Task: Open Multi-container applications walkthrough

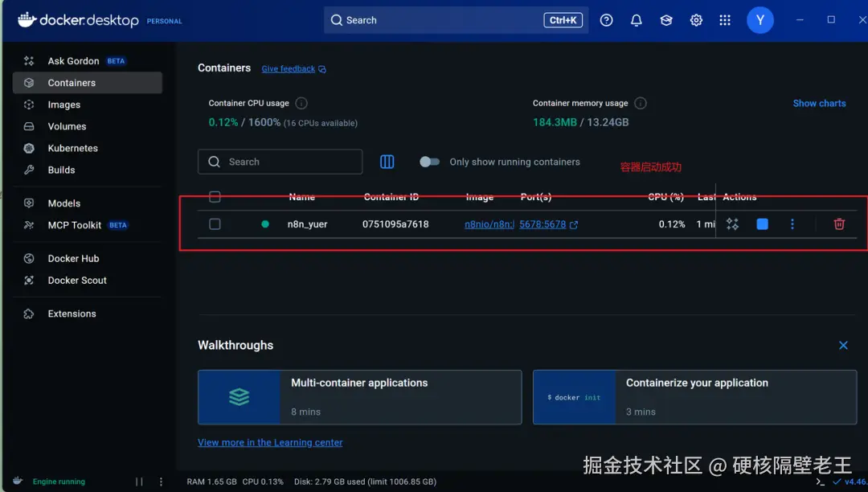Action: (x=360, y=397)
